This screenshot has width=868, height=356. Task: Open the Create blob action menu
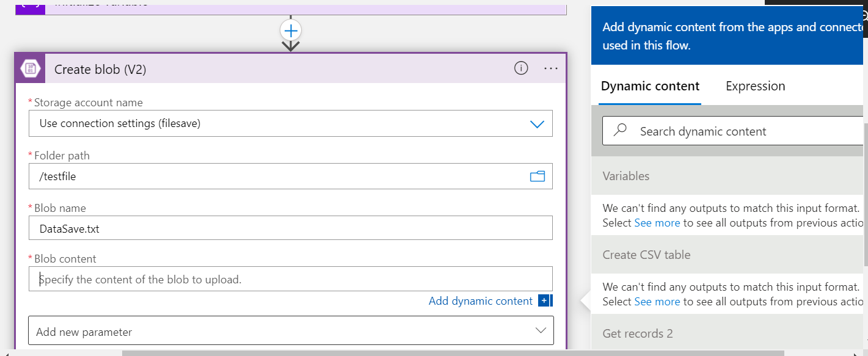(550, 68)
